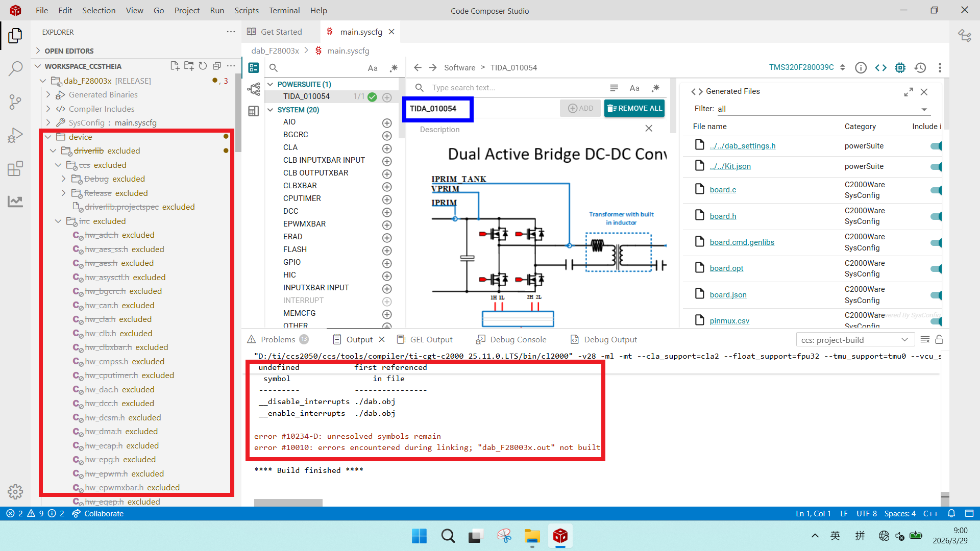Show the SysConfig software modules view
Image resolution: width=980 pixels, height=551 pixels.
click(x=253, y=68)
